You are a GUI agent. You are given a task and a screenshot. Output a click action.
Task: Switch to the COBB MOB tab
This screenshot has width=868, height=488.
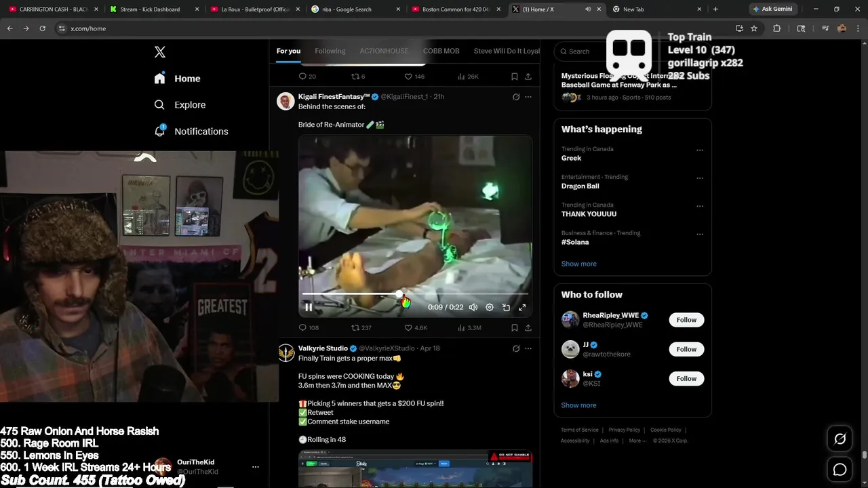(441, 51)
